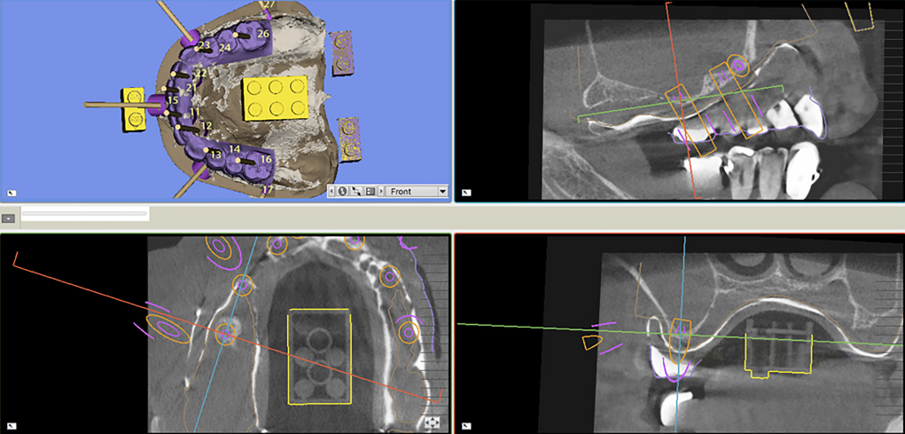Click the corner toolbar icon of the sagittal CT pane
The height and width of the screenshot is (434, 905).
pyautogui.click(x=466, y=193)
